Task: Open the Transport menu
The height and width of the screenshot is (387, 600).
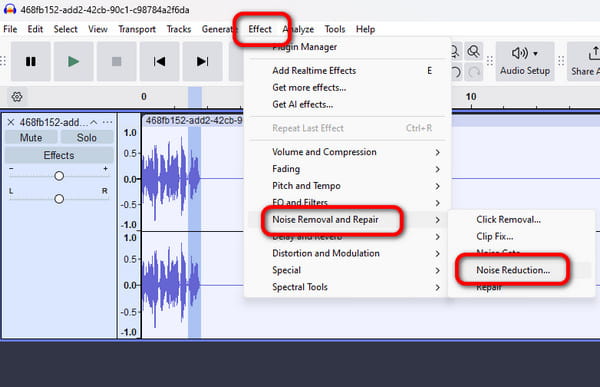Action: point(137,29)
